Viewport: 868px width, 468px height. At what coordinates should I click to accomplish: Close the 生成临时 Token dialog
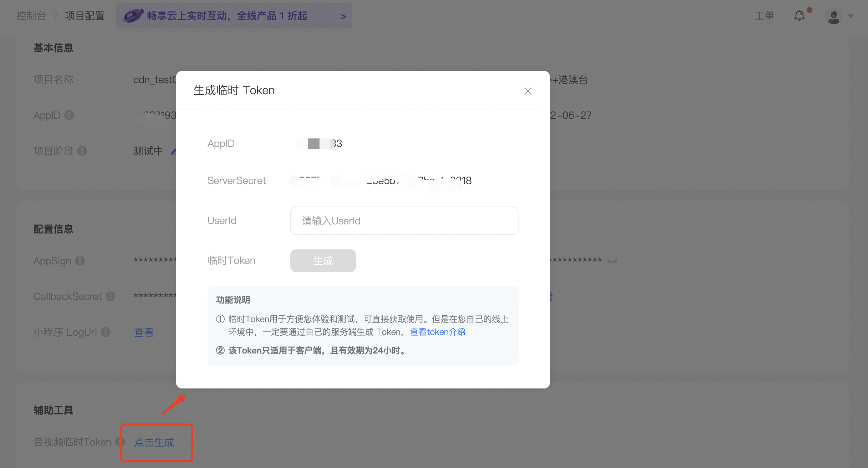tap(528, 91)
